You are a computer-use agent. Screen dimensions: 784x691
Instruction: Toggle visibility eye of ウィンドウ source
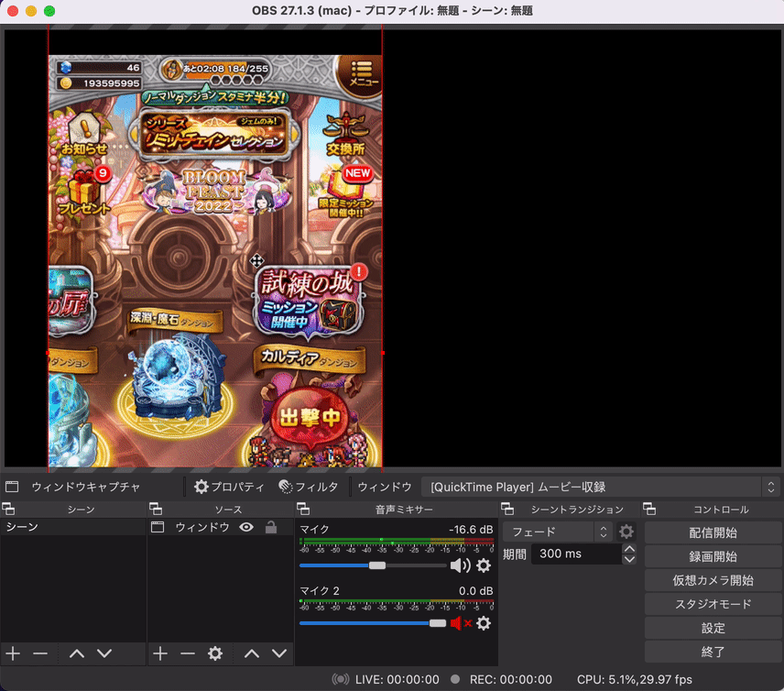[246, 527]
